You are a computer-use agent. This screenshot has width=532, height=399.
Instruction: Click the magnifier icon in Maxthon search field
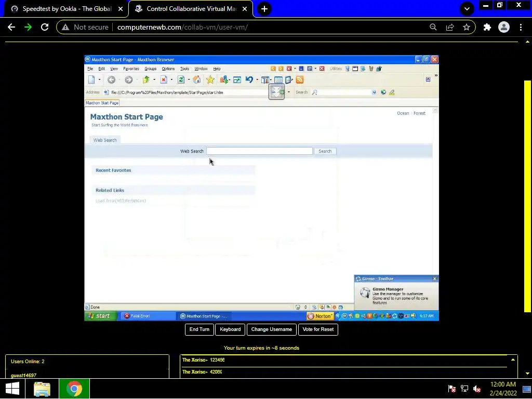coord(314,92)
